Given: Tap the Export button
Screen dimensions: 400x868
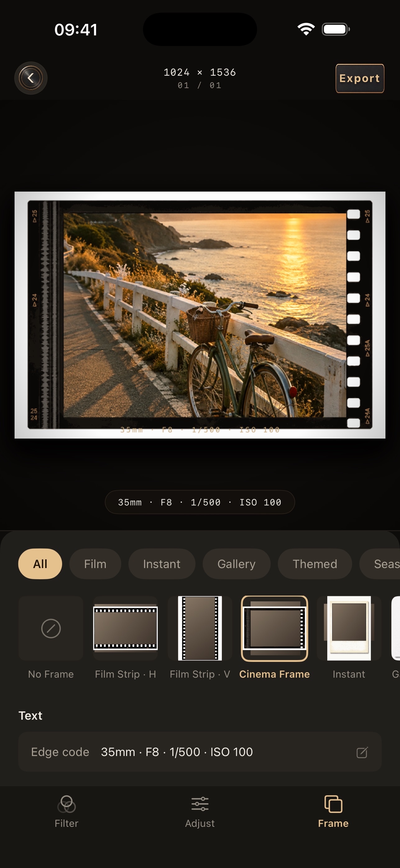Looking at the screenshot, I should pyautogui.click(x=360, y=78).
